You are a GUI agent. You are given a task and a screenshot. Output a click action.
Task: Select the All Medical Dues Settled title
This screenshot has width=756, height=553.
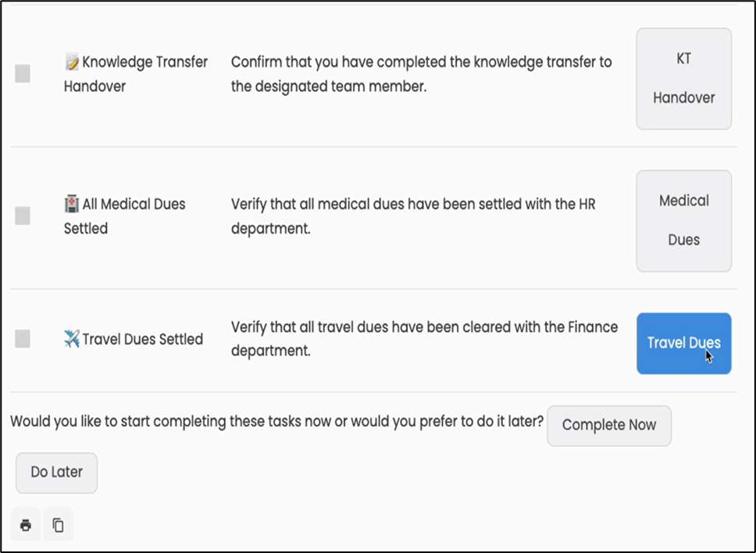coord(125,216)
